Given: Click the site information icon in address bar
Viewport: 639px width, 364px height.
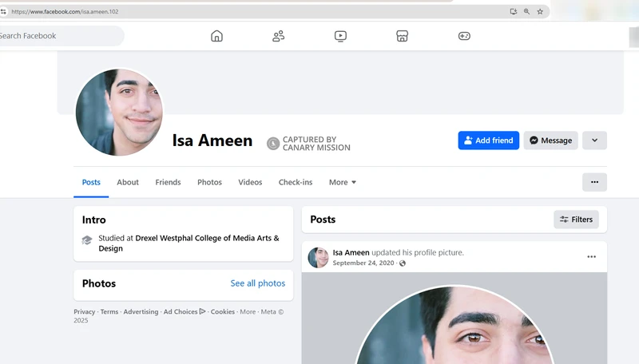Looking at the screenshot, I should point(3,11).
